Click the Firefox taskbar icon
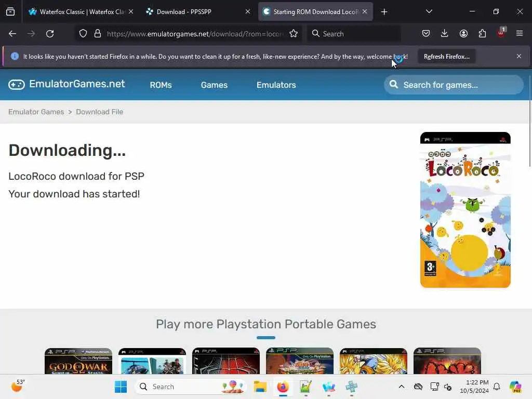532x399 pixels. pos(283,387)
